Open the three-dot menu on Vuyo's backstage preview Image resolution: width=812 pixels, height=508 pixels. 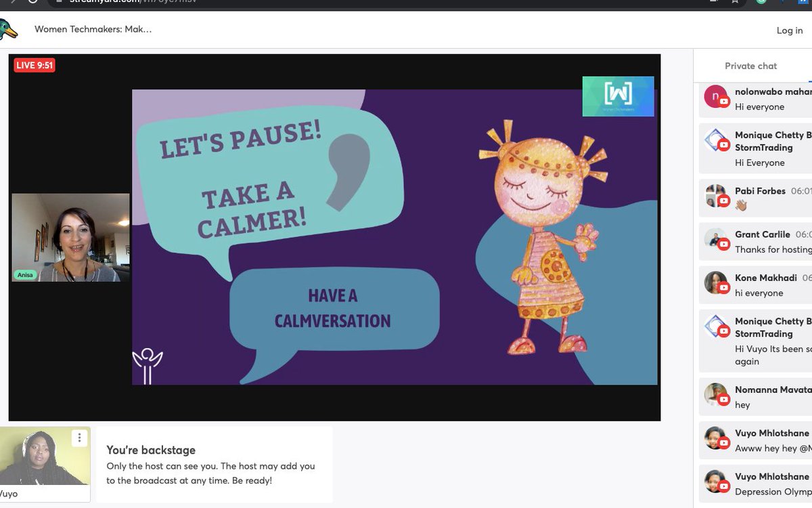tap(79, 438)
